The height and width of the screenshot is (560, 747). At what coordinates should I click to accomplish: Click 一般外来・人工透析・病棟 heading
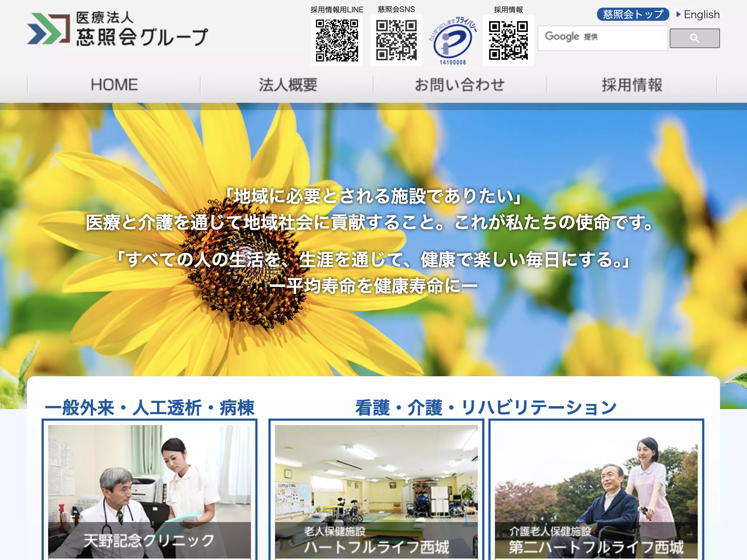coord(150,408)
